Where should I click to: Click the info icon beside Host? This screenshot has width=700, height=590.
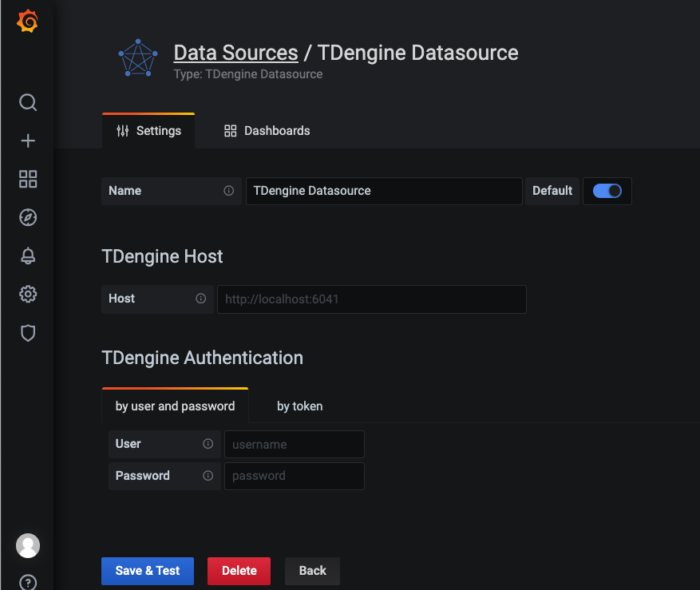[x=201, y=299]
